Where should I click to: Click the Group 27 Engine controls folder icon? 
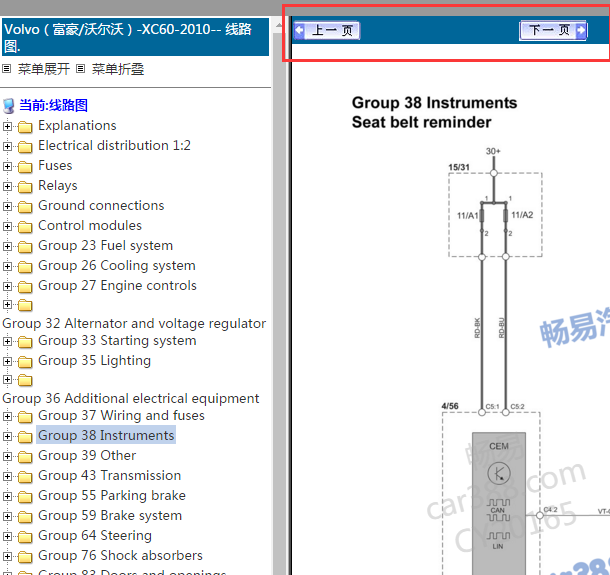25,287
